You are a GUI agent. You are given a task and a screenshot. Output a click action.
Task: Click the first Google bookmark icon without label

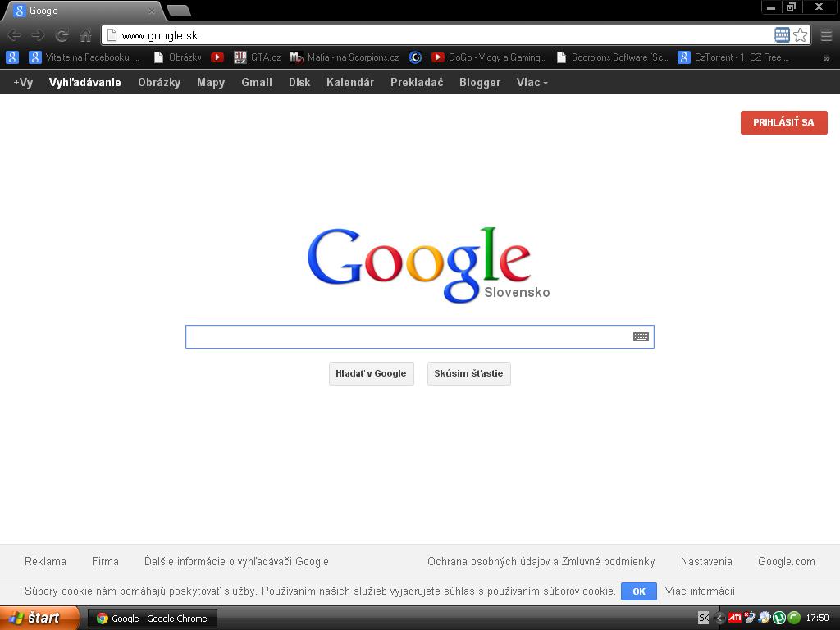[11, 57]
